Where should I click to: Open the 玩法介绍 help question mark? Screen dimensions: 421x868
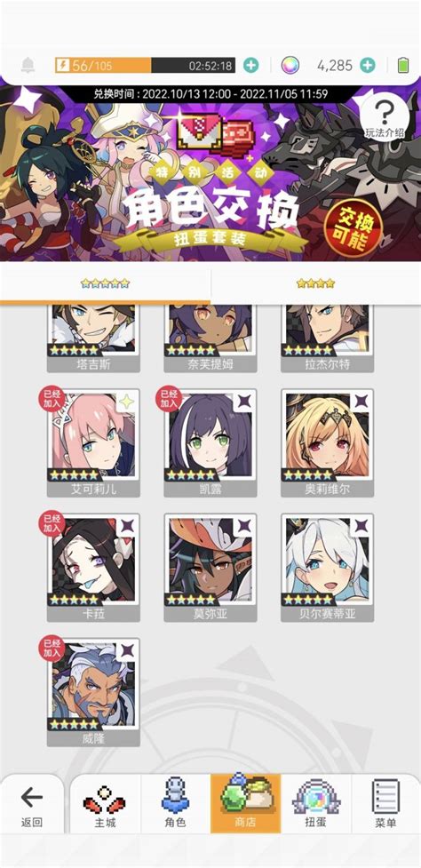385,118
